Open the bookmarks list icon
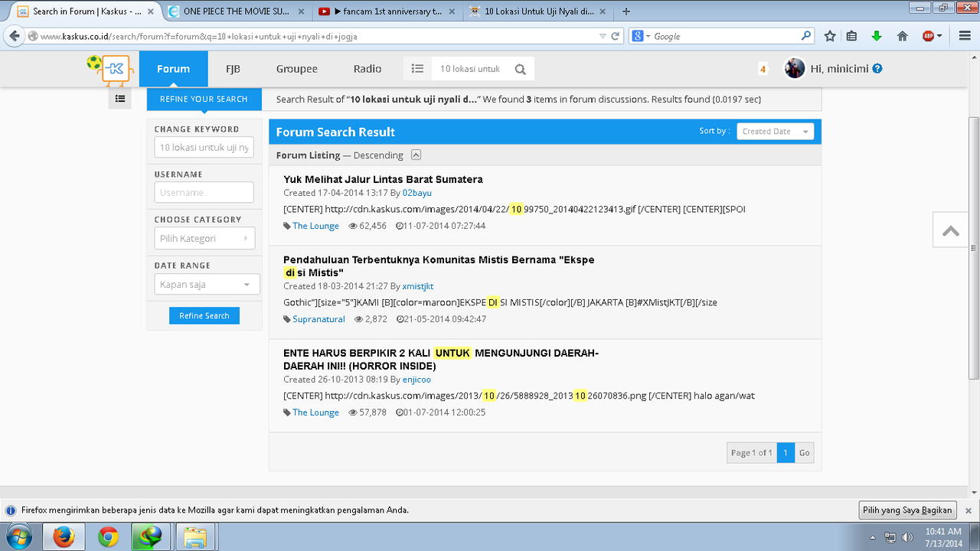This screenshot has height=551, width=980. click(851, 36)
